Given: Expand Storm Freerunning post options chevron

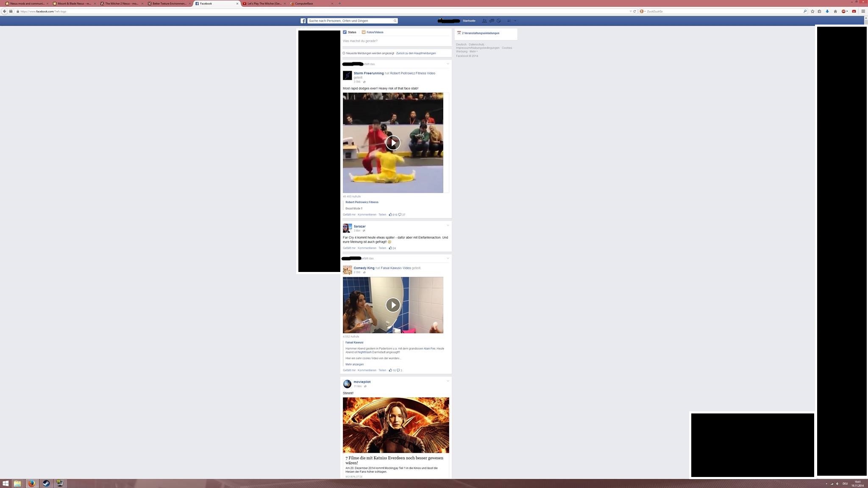Looking at the screenshot, I should pos(448,64).
